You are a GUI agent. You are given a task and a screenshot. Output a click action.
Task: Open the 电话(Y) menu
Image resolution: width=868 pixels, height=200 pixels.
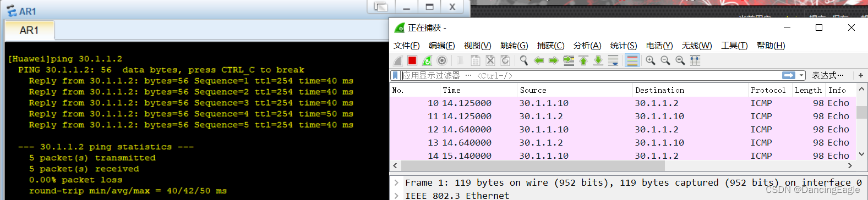[x=659, y=46]
